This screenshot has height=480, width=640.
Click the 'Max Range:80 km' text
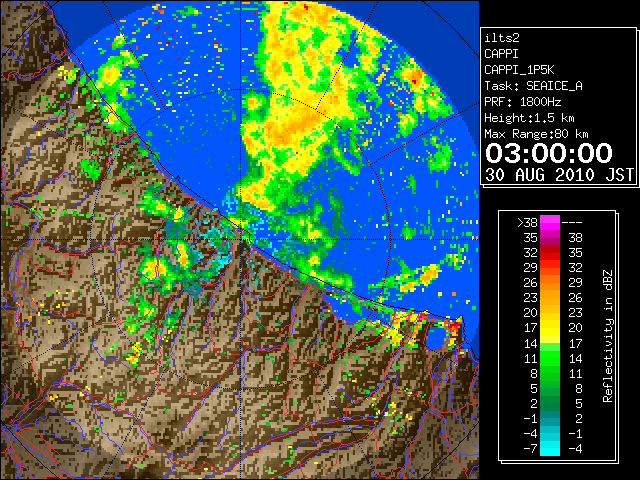[536, 134]
